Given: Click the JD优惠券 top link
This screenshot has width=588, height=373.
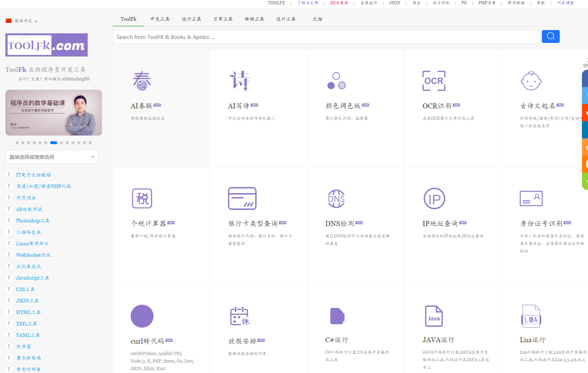Looking at the screenshot, I should pos(339,3).
